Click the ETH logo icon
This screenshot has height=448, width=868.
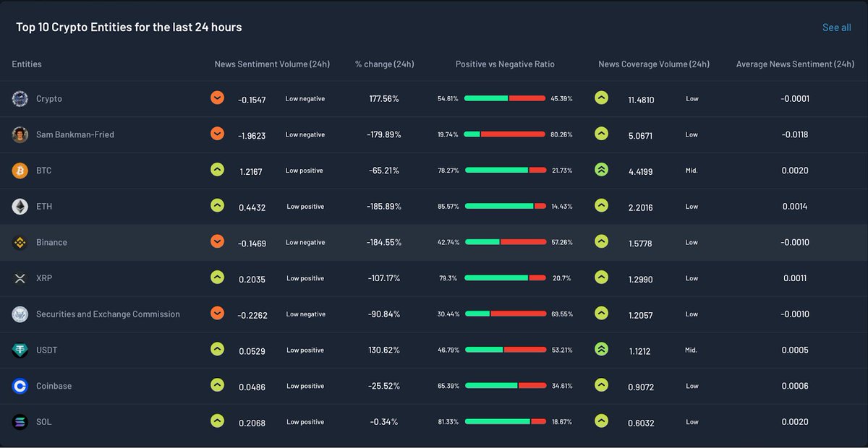20,207
